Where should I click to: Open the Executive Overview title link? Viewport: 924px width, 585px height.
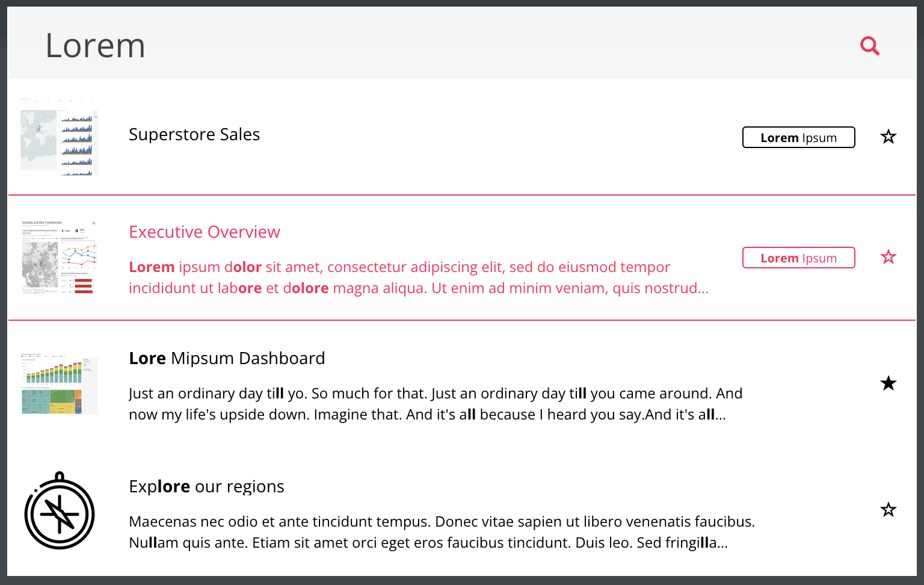tap(205, 232)
